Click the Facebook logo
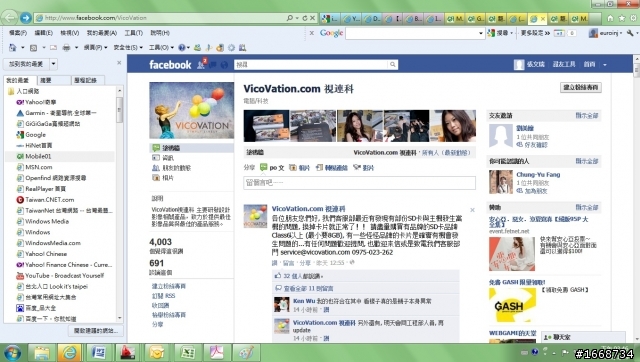This screenshot has height=362, width=640. click(170, 64)
